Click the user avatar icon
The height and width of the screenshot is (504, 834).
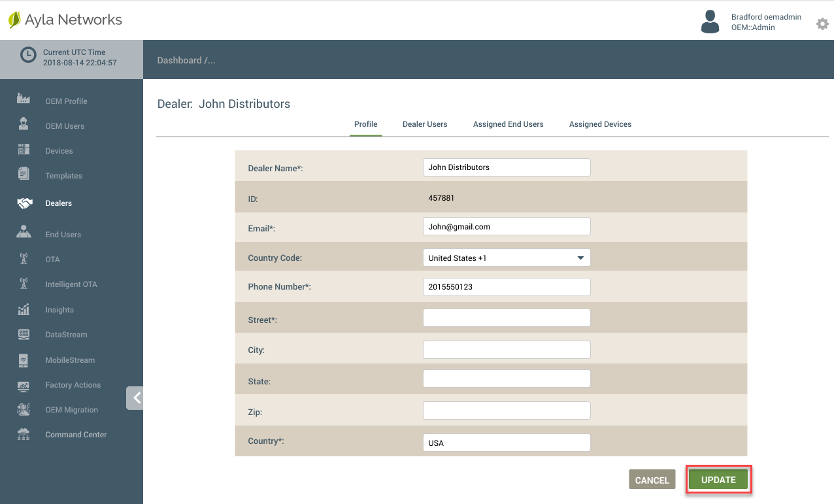[x=710, y=22]
